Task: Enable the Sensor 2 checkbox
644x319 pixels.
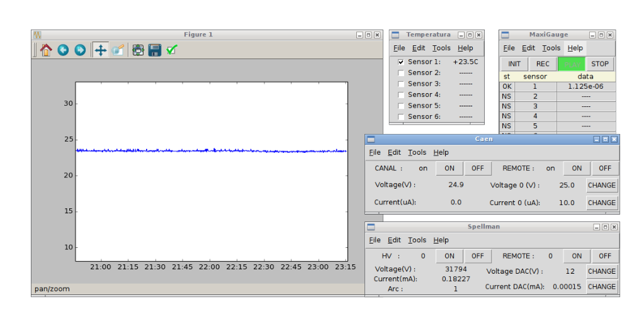Action: [x=401, y=73]
